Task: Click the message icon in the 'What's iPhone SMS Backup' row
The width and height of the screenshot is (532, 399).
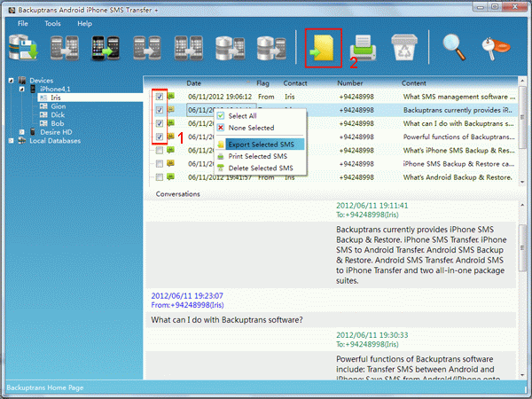Action: tap(170, 150)
